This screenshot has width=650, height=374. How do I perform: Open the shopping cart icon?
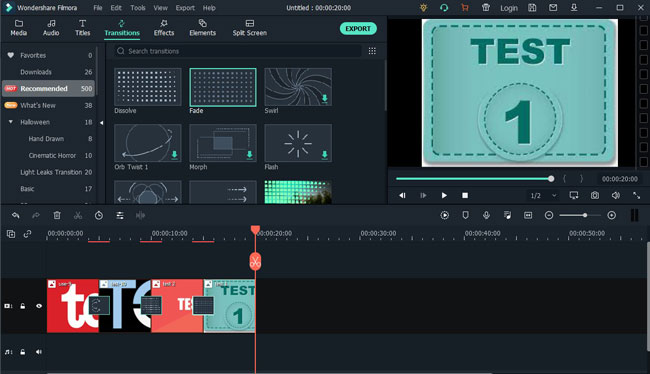coord(465,7)
